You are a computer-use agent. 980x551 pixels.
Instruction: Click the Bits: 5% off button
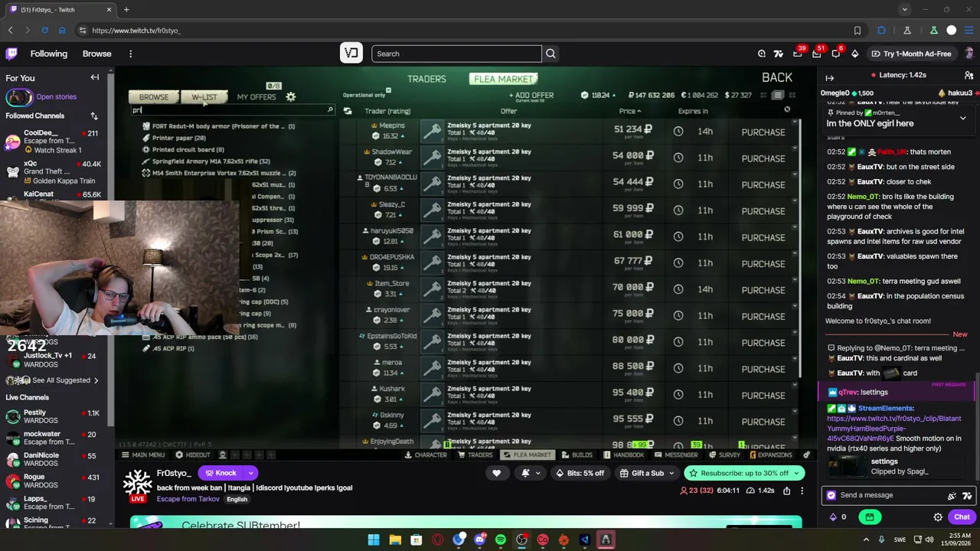point(580,473)
